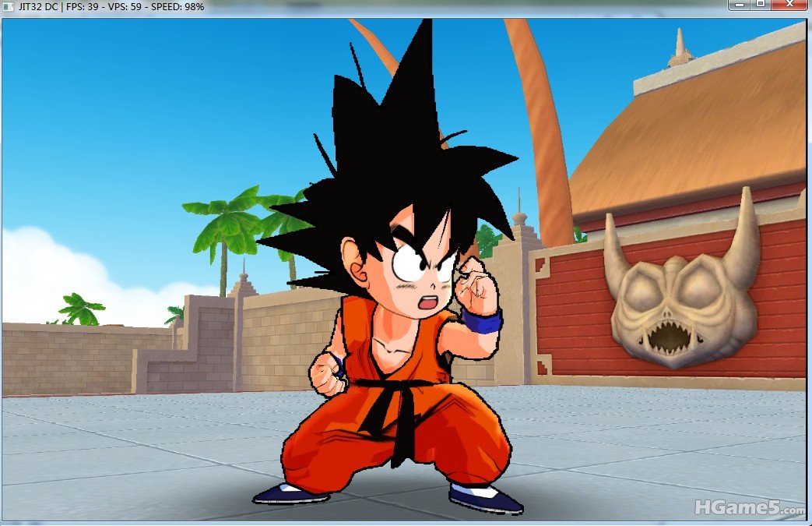The height and width of the screenshot is (526, 812).
Task: Click Goku's open mouth
Action: [x=429, y=300]
